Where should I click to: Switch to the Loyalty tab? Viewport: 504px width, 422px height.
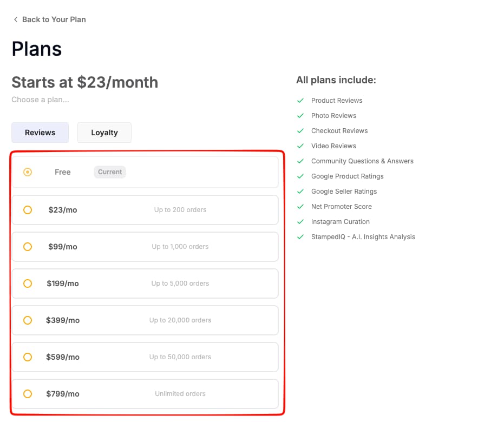(104, 133)
